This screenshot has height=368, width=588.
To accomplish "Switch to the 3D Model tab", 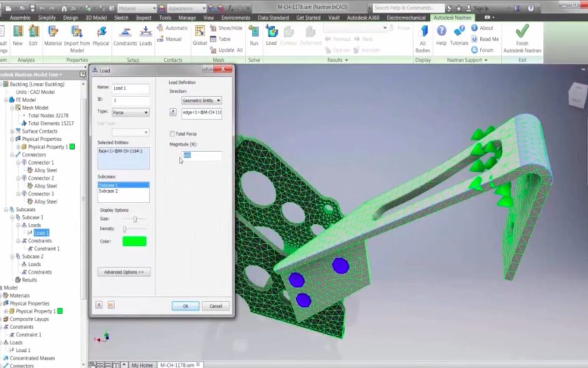I will (x=96, y=18).
